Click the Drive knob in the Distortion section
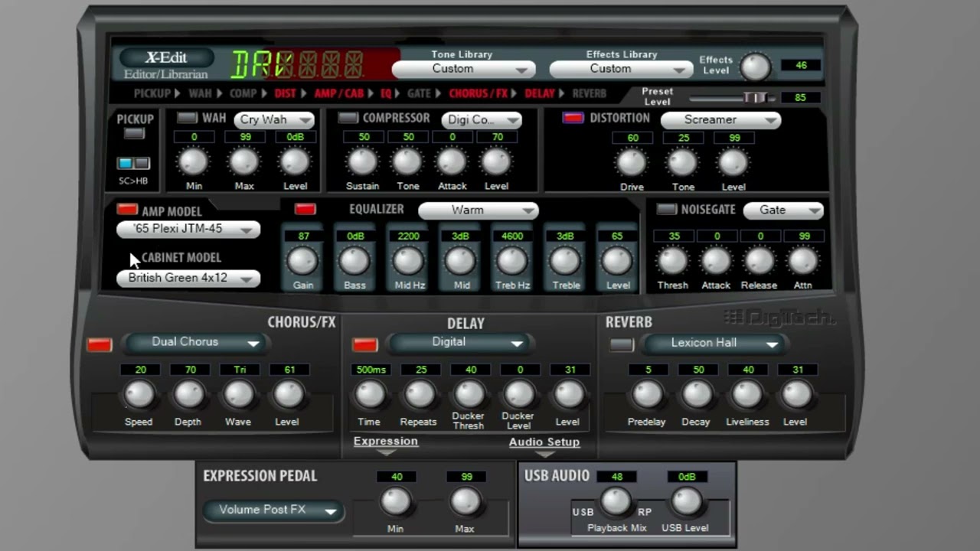Image resolution: width=980 pixels, height=551 pixels. pyautogui.click(x=631, y=163)
